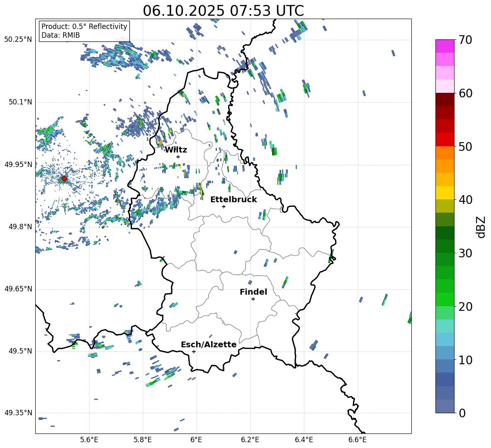Select the Findel location cross marker
The height and width of the screenshot is (448, 491).
point(253,299)
